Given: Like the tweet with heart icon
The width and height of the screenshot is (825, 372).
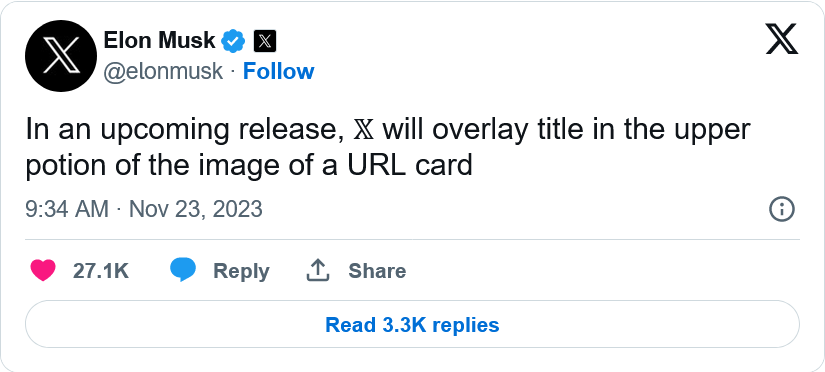Looking at the screenshot, I should pyautogui.click(x=43, y=271).
